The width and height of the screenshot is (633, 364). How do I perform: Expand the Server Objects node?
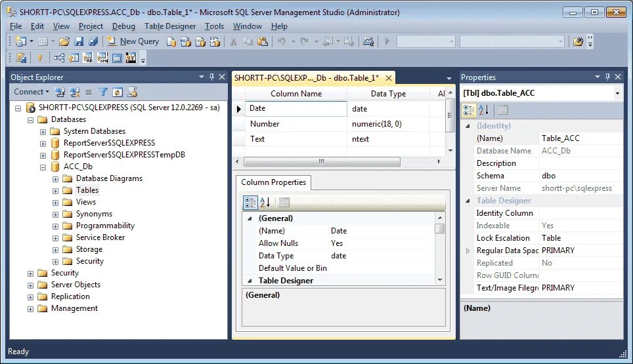click(x=30, y=285)
